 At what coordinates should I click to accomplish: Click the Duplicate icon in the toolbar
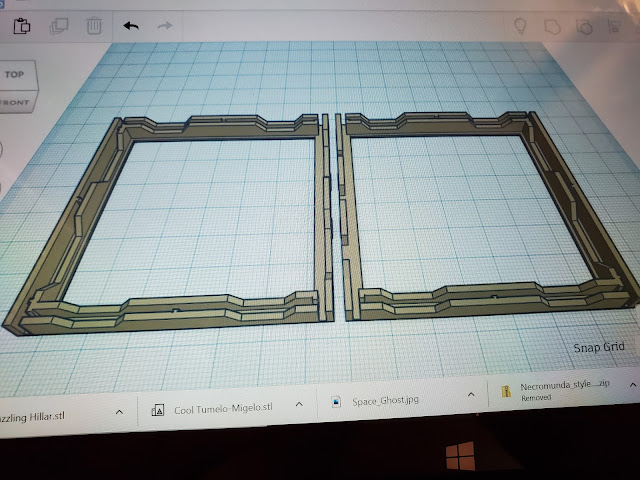point(59,27)
